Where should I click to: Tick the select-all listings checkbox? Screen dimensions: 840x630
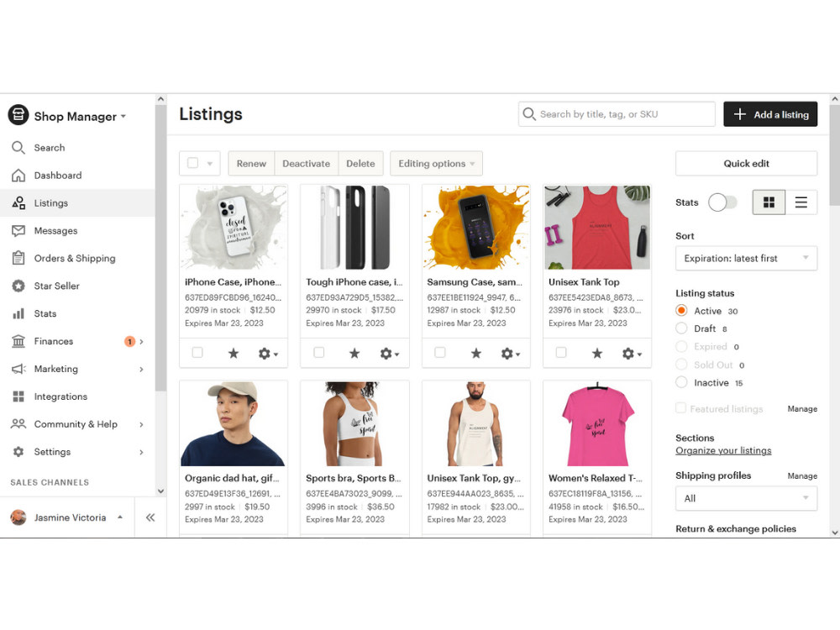[193, 163]
